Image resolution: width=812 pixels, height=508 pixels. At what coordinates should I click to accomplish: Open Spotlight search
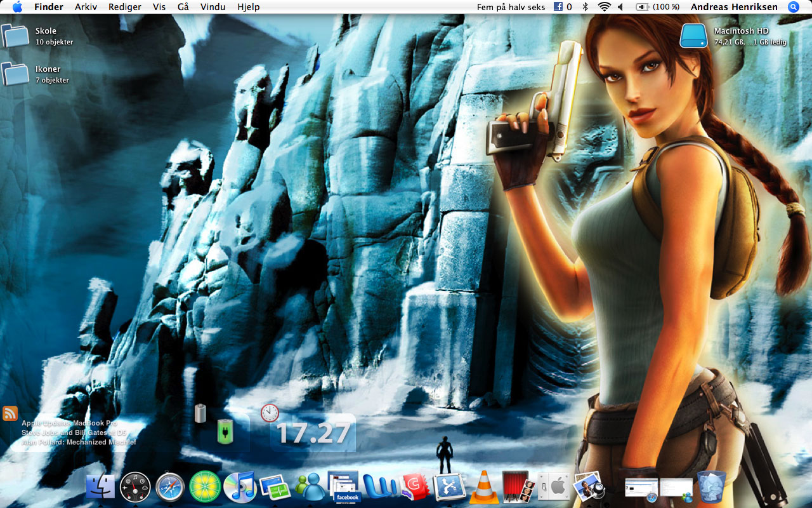coord(794,7)
